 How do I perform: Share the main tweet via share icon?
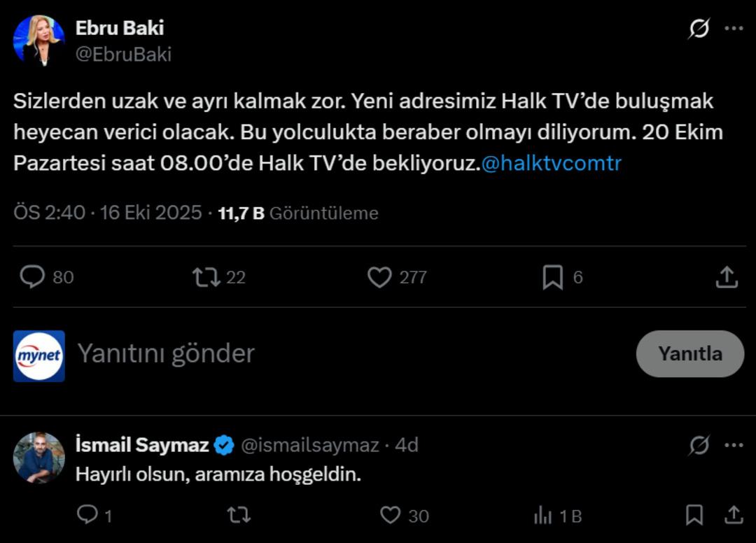pyautogui.click(x=727, y=277)
